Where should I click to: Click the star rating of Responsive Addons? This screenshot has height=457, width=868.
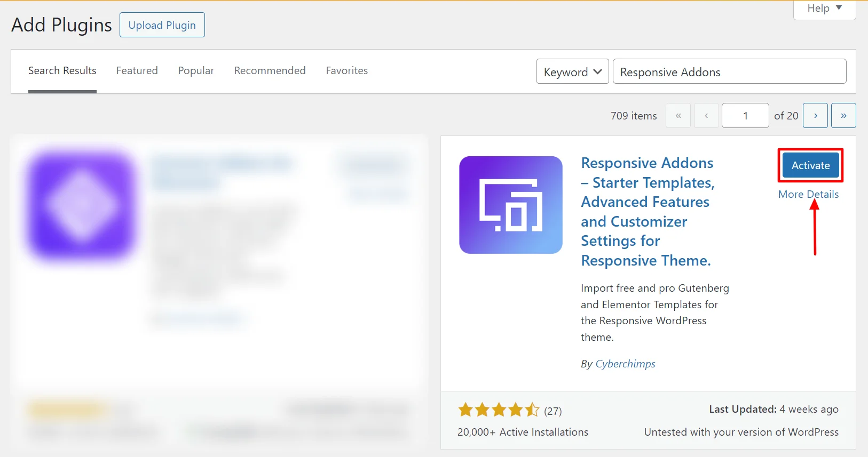[499, 410]
